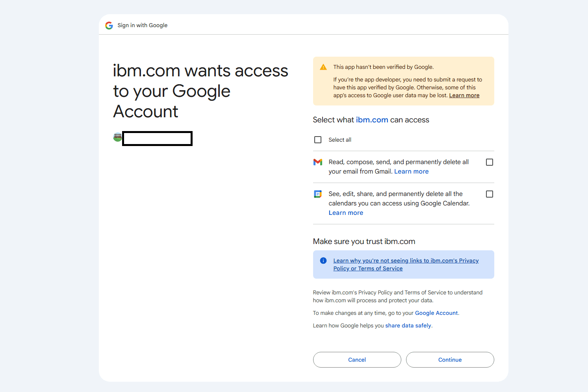The width and height of the screenshot is (588, 392).
Task: Open Learn more about Calendar permissions
Action: pyautogui.click(x=346, y=213)
